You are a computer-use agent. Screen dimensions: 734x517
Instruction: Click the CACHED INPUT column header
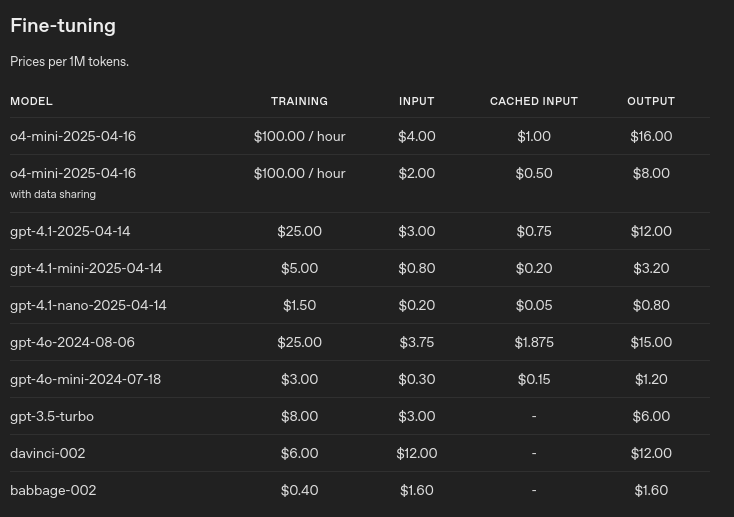pyautogui.click(x=534, y=101)
